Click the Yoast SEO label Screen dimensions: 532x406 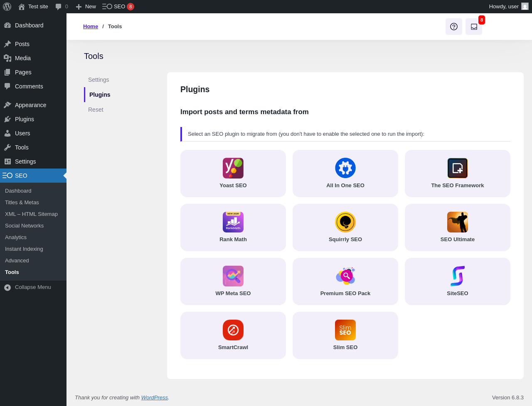pos(233,186)
